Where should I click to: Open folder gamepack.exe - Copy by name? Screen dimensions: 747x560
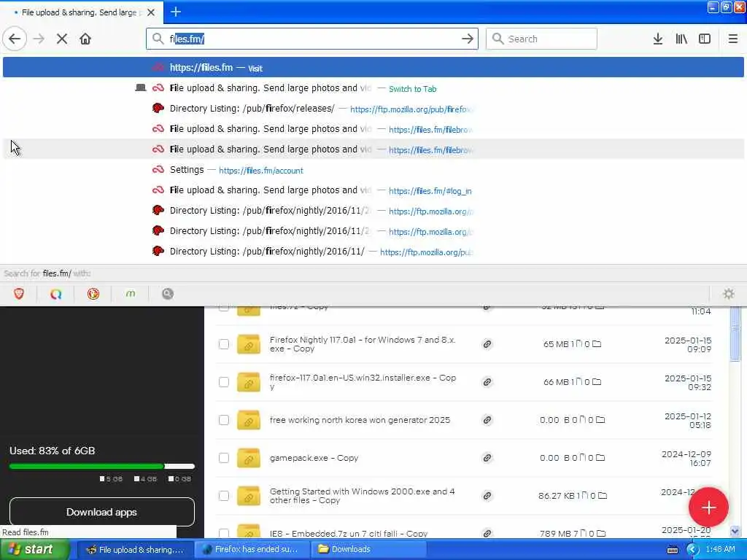(314, 458)
